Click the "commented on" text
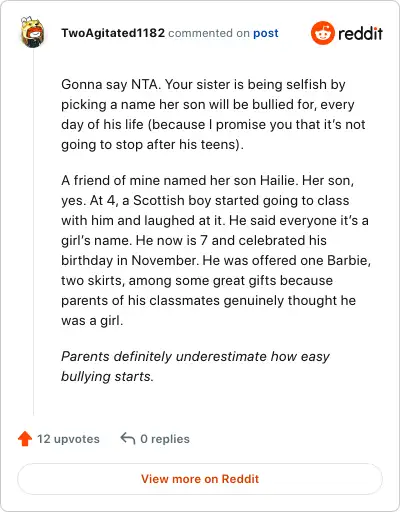This screenshot has height=512, width=400. click(x=209, y=33)
